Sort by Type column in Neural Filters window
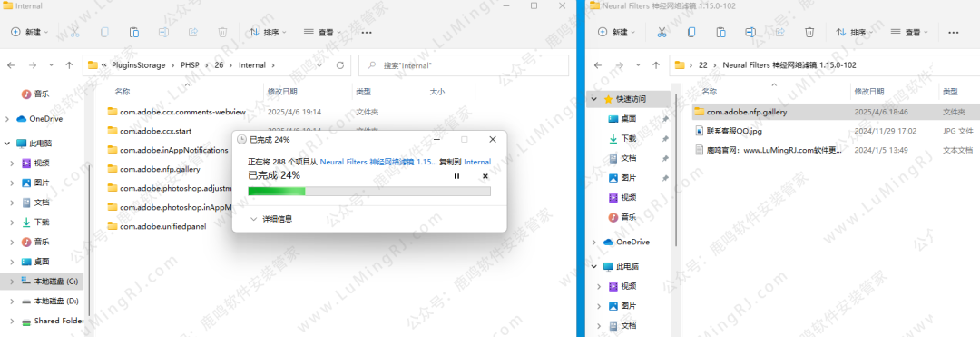This screenshot has height=337, width=980. coord(950,91)
